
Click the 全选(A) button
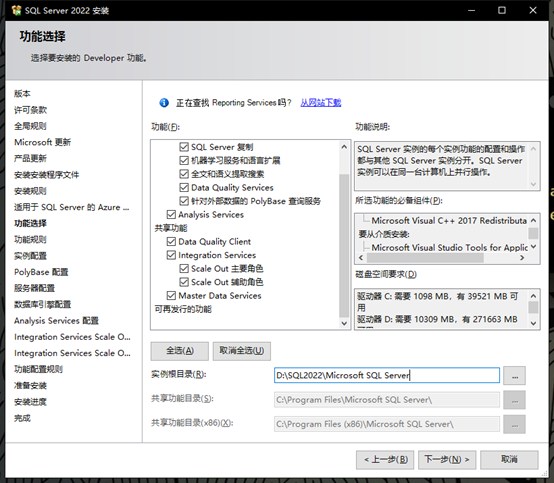pyautogui.click(x=179, y=351)
